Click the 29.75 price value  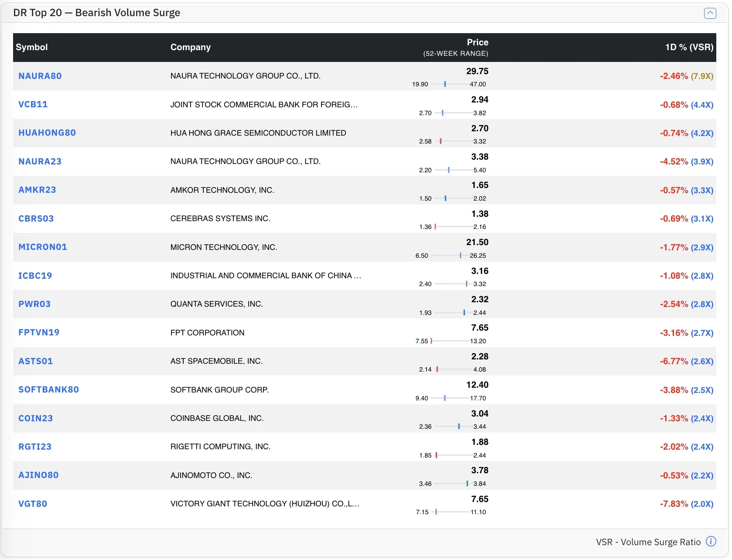pos(477,71)
